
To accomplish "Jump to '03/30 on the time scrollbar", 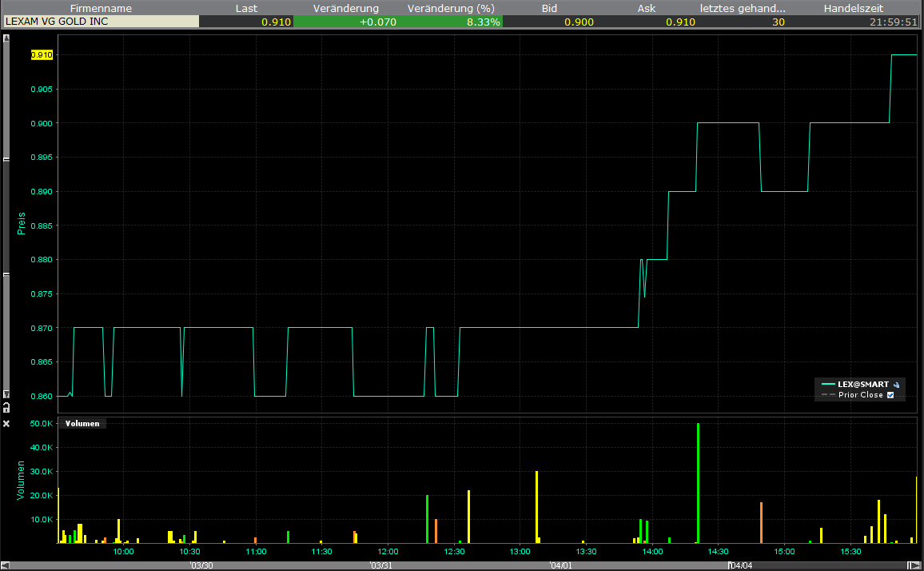I will (x=201, y=565).
